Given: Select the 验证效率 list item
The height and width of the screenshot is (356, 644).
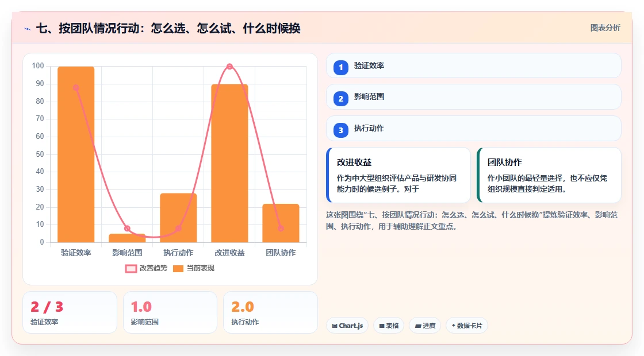Looking at the screenshot, I should (474, 65).
